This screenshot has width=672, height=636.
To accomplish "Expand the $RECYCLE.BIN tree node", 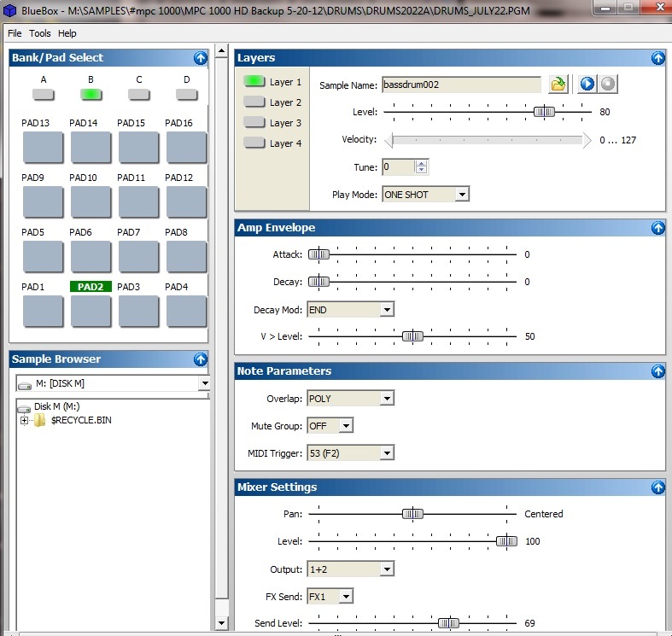I will (x=25, y=420).
